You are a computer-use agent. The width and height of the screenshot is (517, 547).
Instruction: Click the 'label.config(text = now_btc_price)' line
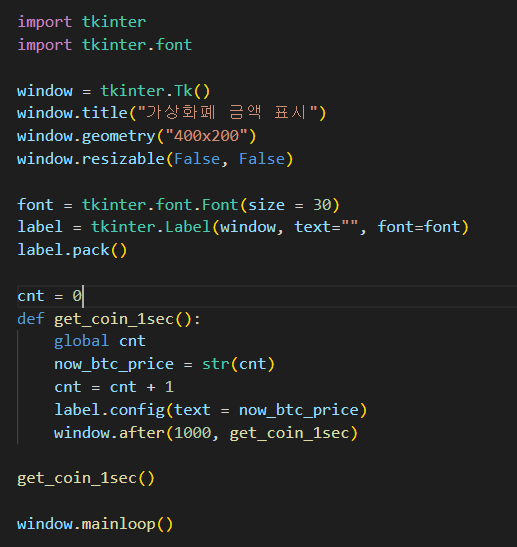[211, 410]
